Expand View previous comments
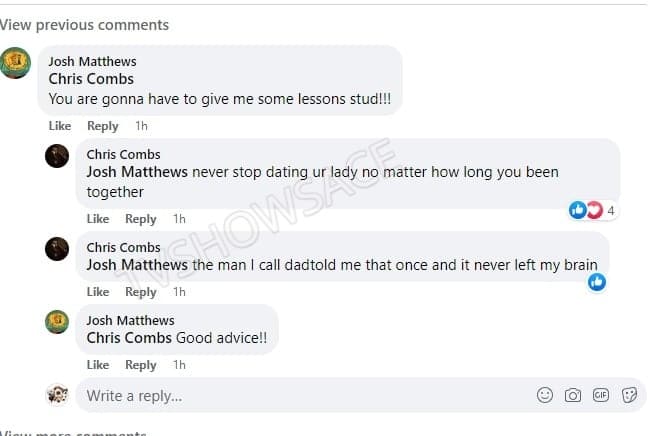The height and width of the screenshot is (436, 662). tap(84, 25)
